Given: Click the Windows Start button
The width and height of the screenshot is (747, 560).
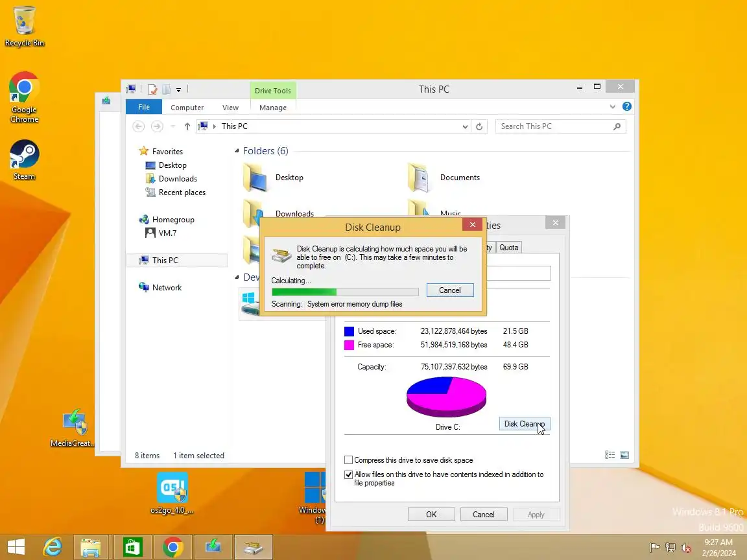Looking at the screenshot, I should click(x=16, y=547).
